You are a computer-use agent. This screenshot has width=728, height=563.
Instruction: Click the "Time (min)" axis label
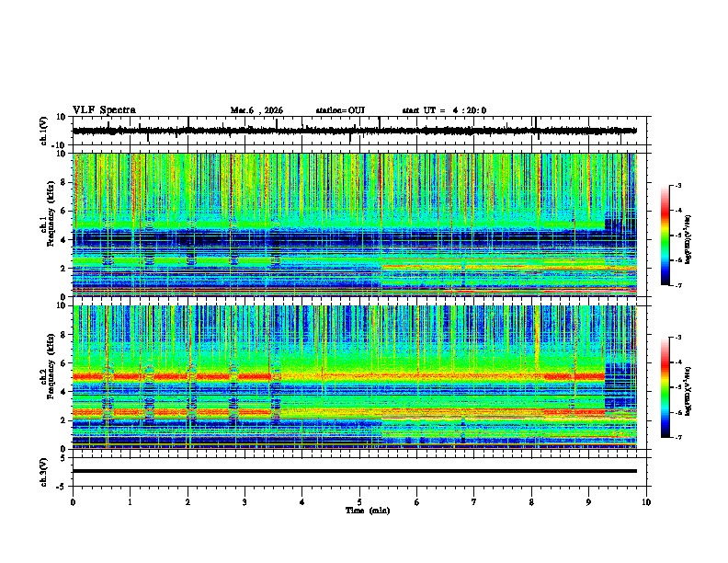click(368, 511)
